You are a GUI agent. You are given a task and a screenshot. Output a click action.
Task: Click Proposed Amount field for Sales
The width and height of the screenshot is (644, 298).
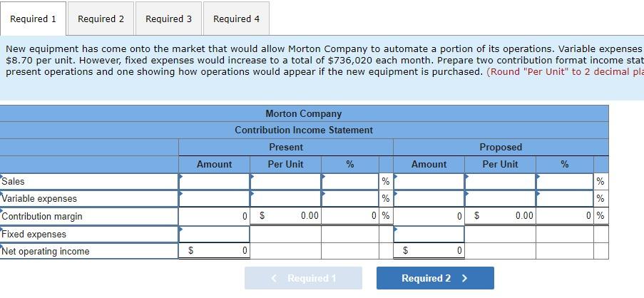(429, 181)
